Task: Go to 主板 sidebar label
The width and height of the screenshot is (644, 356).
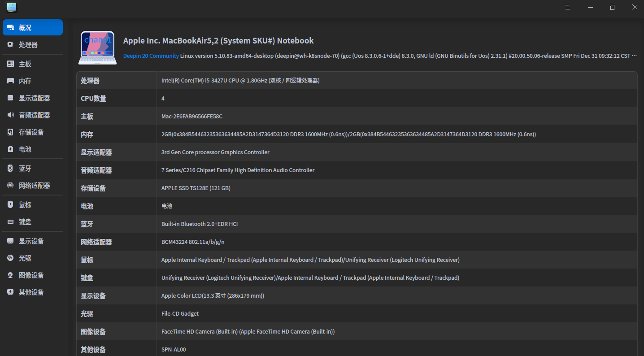Action: click(x=25, y=64)
